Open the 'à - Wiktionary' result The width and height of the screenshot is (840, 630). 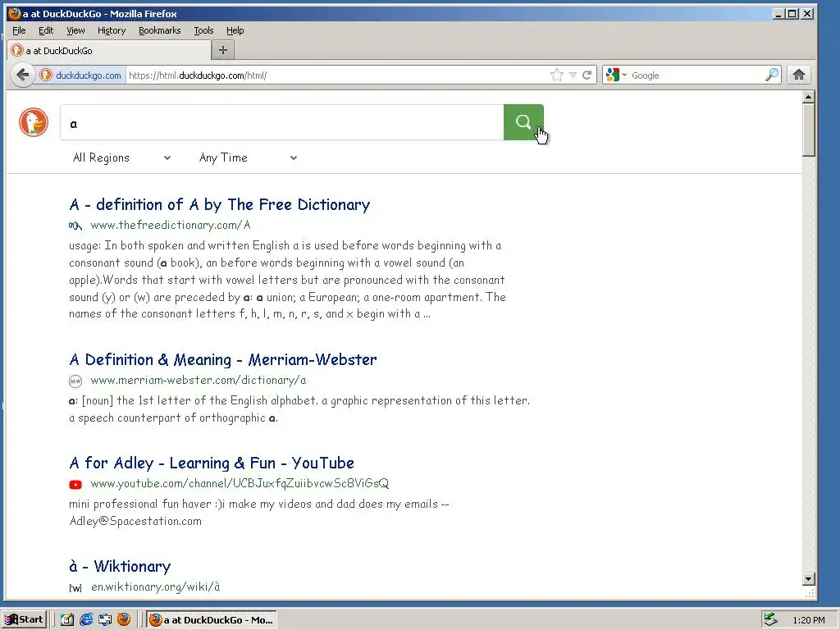pos(120,566)
